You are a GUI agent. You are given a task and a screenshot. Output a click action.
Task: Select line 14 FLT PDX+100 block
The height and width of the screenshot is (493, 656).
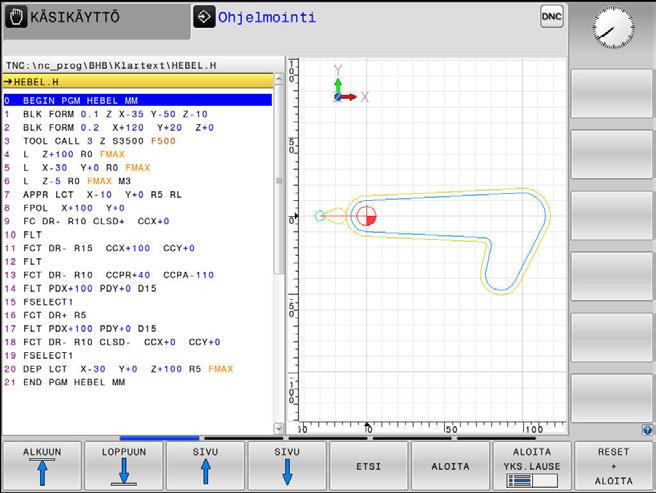(138, 288)
